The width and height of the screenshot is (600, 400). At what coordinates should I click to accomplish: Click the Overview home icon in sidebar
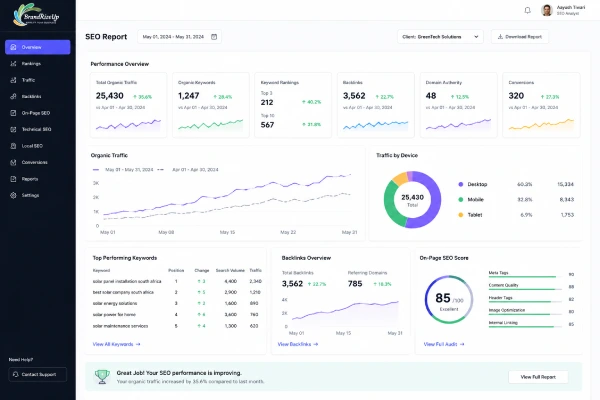[x=13, y=47]
